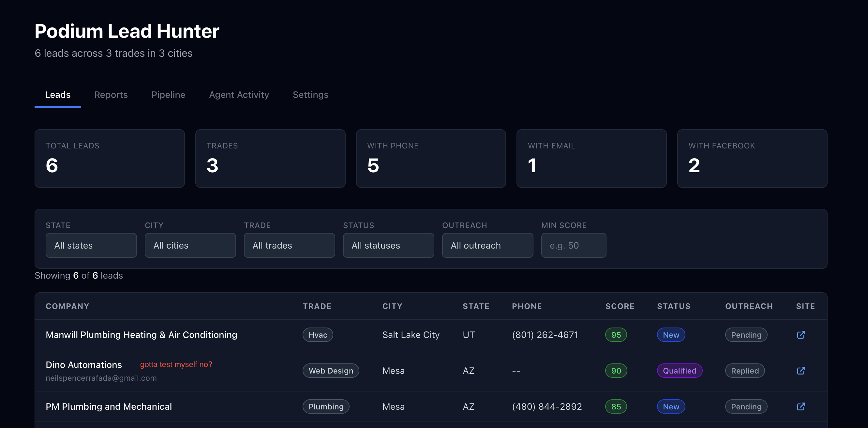Select the Hvac trade tag

tap(317, 335)
